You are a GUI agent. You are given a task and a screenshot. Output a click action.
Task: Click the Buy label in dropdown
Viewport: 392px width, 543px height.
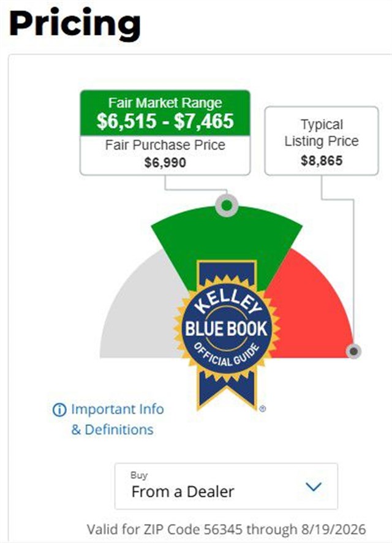coord(139,476)
